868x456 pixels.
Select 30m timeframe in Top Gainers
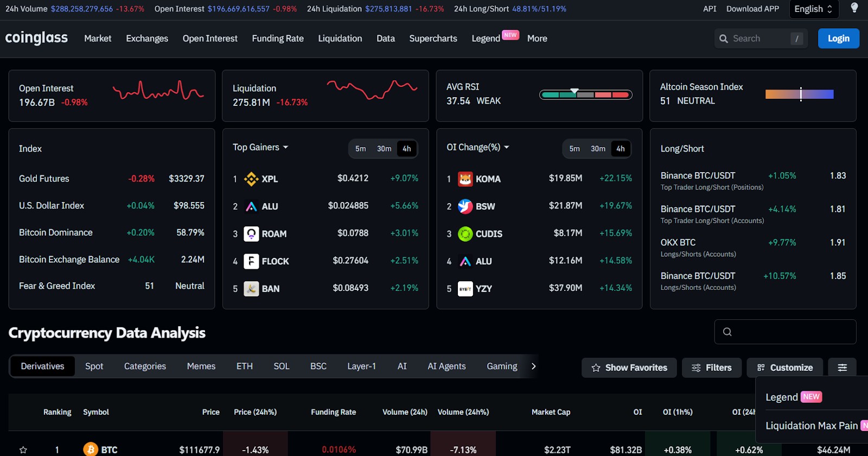(384, 149)
